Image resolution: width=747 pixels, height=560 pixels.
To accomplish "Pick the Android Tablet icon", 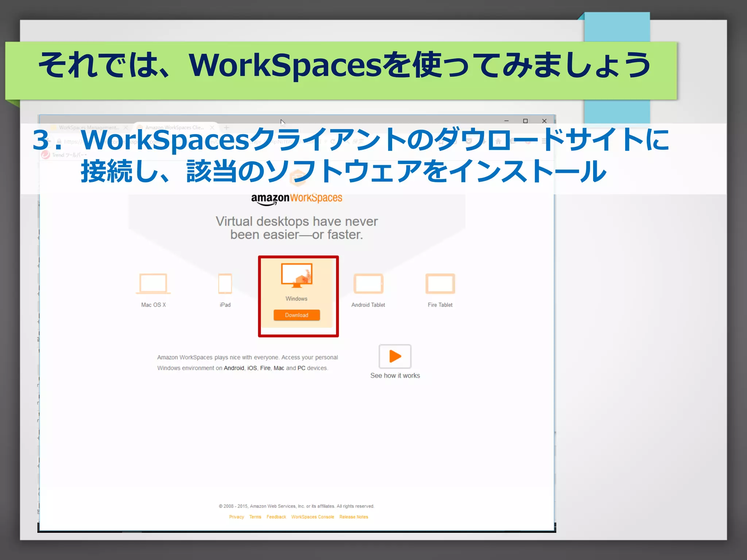I will (x=368, y=284).
